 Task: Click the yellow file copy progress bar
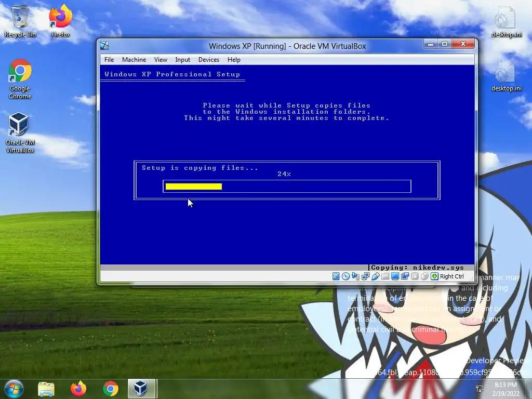[x=194, y=187]
